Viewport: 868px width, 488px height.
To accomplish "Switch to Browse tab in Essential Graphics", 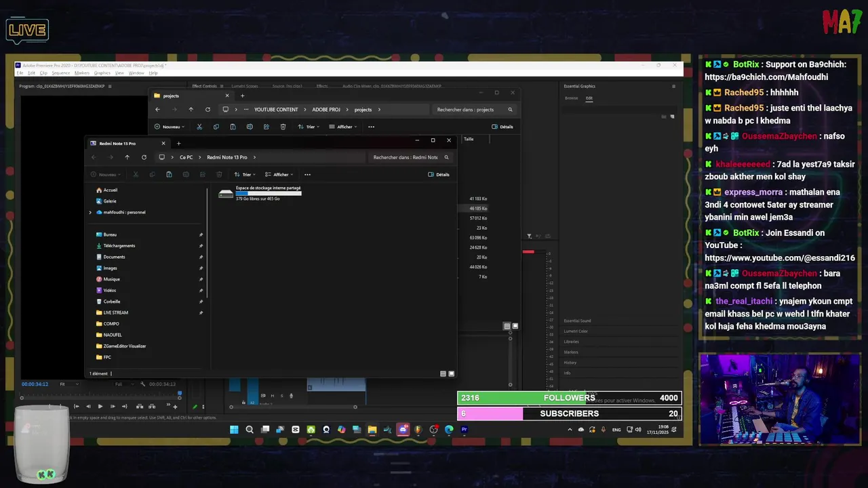I will point(571,98).
